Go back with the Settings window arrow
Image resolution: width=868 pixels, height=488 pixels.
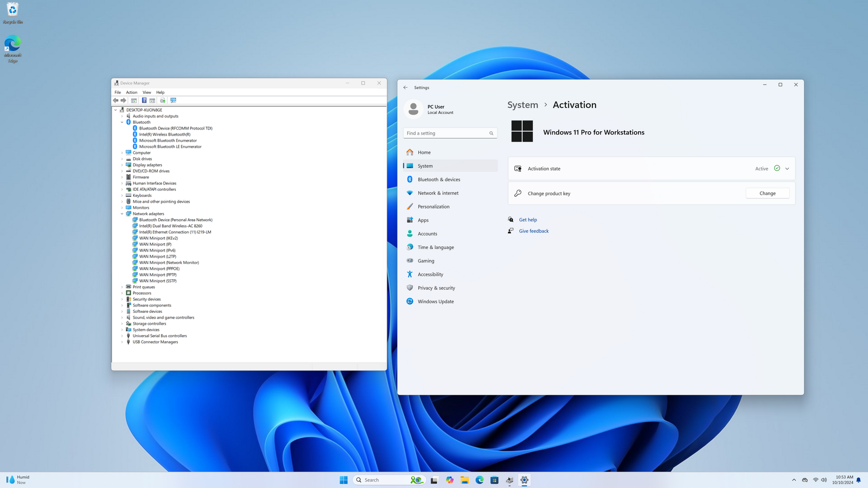405,87
